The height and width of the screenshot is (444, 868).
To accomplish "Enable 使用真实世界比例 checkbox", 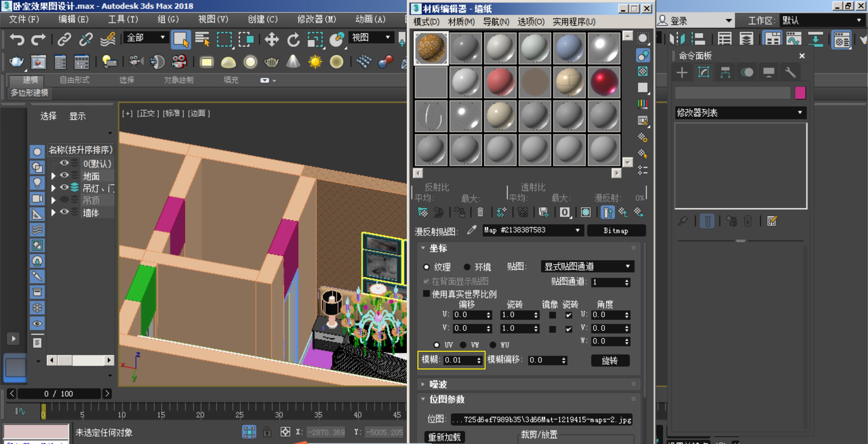I will tap(426, 293).
